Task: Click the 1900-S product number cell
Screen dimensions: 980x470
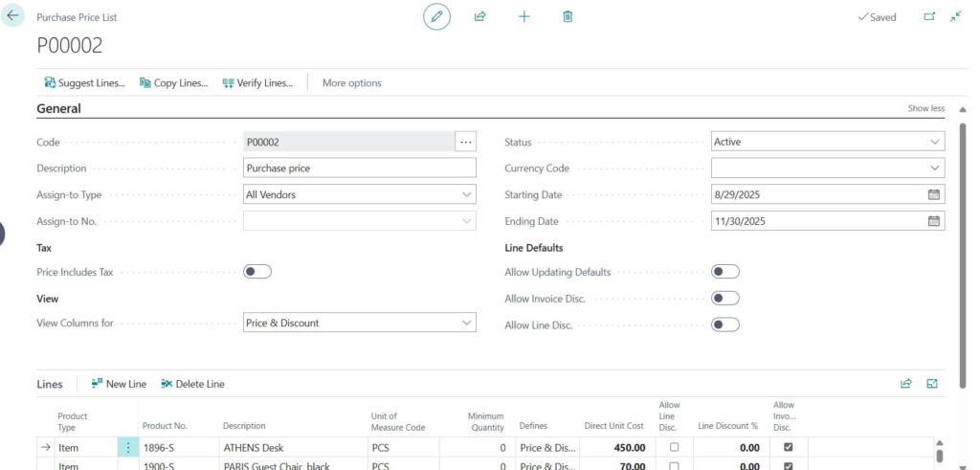Action: click(x=179, y=465)
